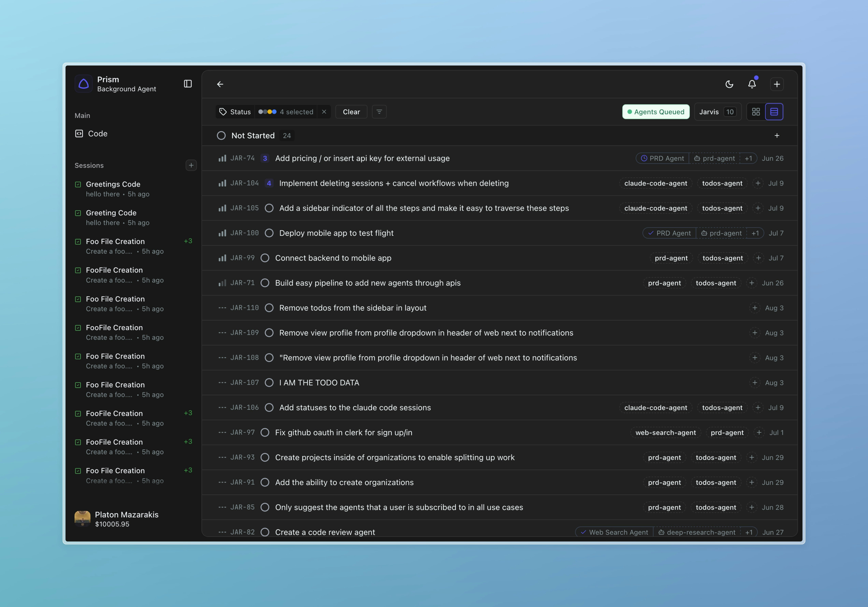Open the filter options icon next to Clear

(x=379, y=112)
